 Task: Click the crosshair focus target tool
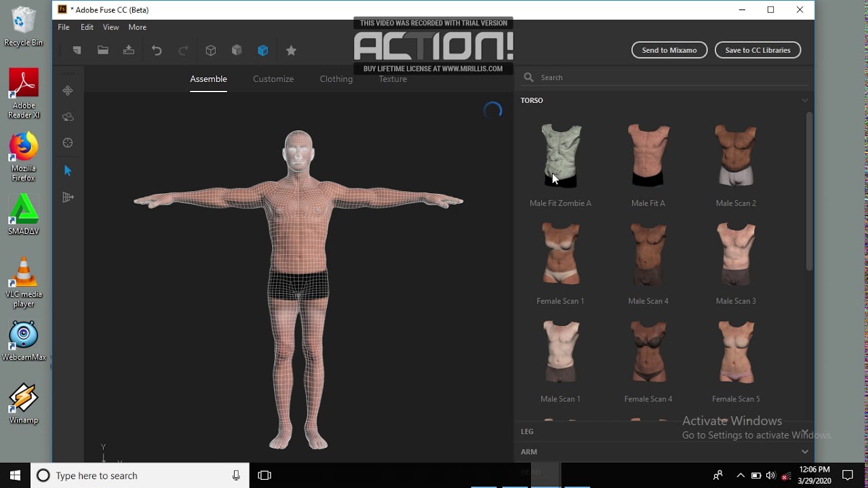(68, 143)
